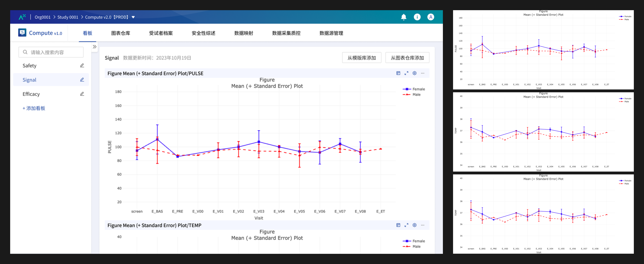Image resolution: width=644 pixels, height=264 pixels.
Task: Open the Compute v2.0 PROD dropdown arrow
Action: click(x=133, y=17)
